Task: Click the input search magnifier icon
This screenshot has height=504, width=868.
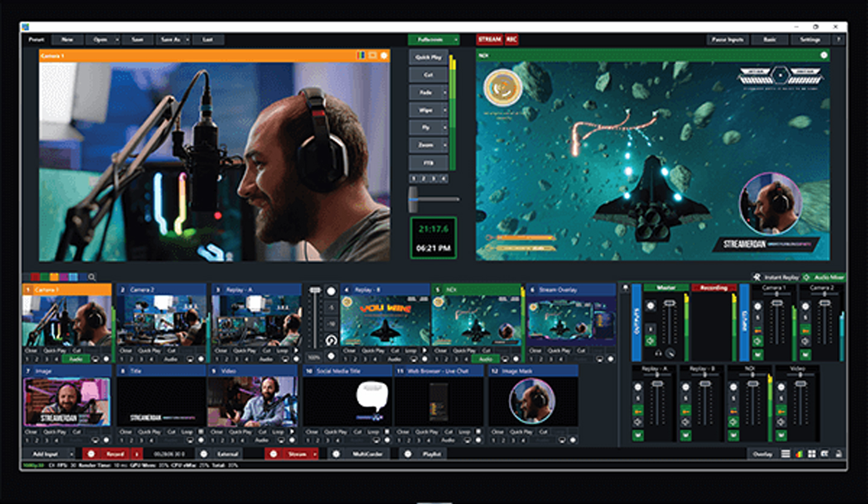Action: (x=92, y=277)
